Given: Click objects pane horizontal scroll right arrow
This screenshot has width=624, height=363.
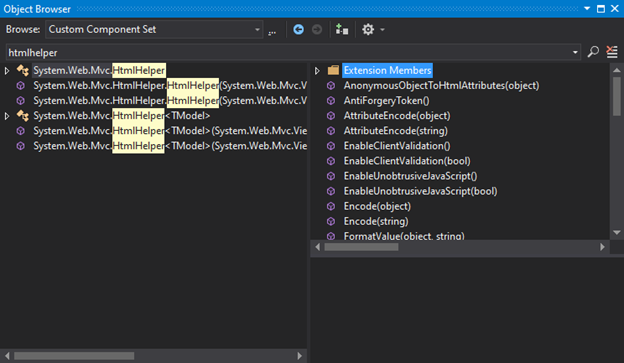Looking at the screenshot, I should click(299, 356).
